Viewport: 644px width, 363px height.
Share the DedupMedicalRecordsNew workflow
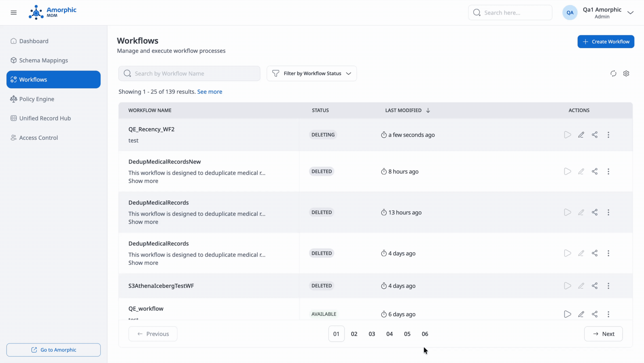point(595,171)
